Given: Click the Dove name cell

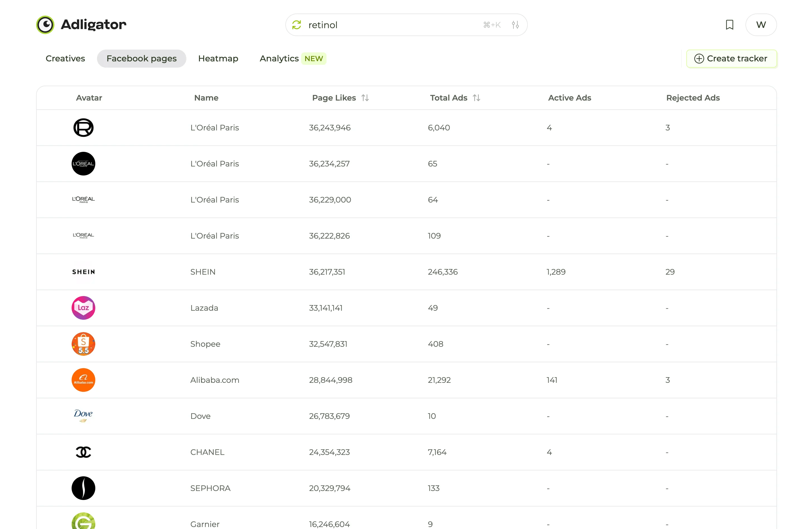Looking at the screenshot, I should [x=200, y=416].
